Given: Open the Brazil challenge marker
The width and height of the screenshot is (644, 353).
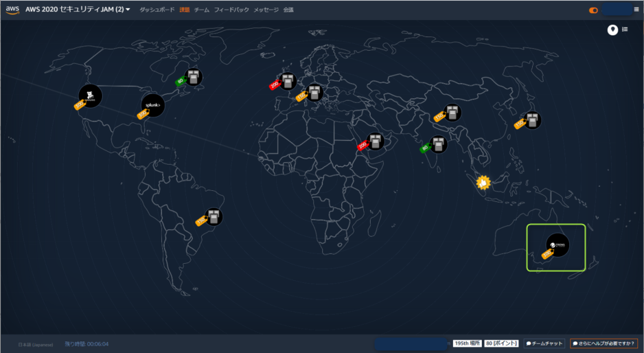Looking at the screenshot, I should point(214,217).
